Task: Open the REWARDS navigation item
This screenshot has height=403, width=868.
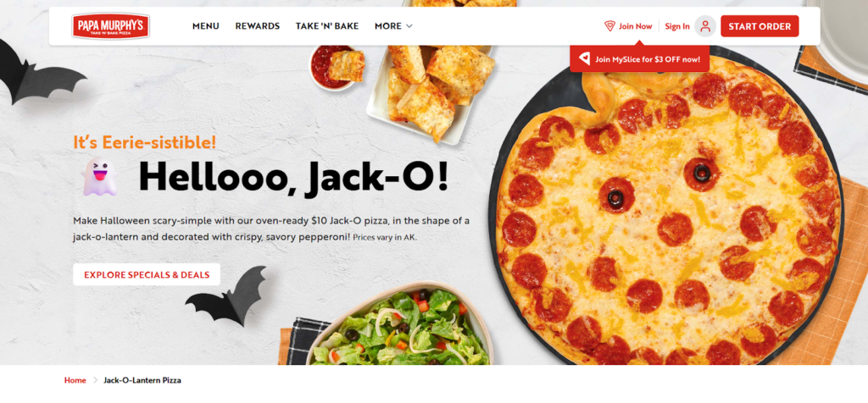Action: point(258,26)
